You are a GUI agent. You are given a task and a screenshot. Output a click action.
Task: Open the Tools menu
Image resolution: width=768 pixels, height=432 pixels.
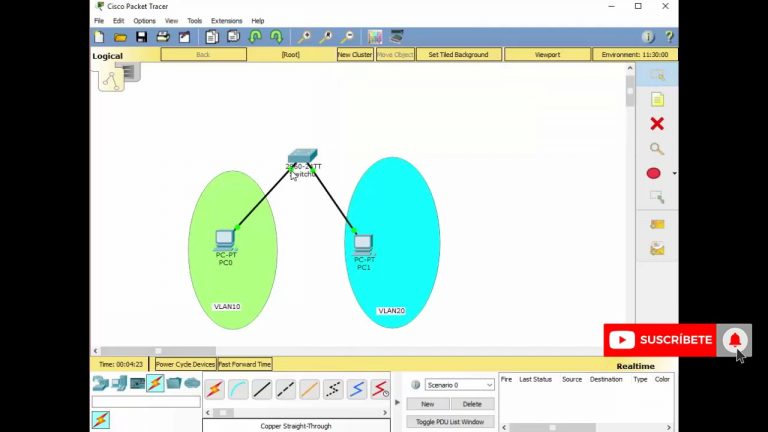pos(194,21)
